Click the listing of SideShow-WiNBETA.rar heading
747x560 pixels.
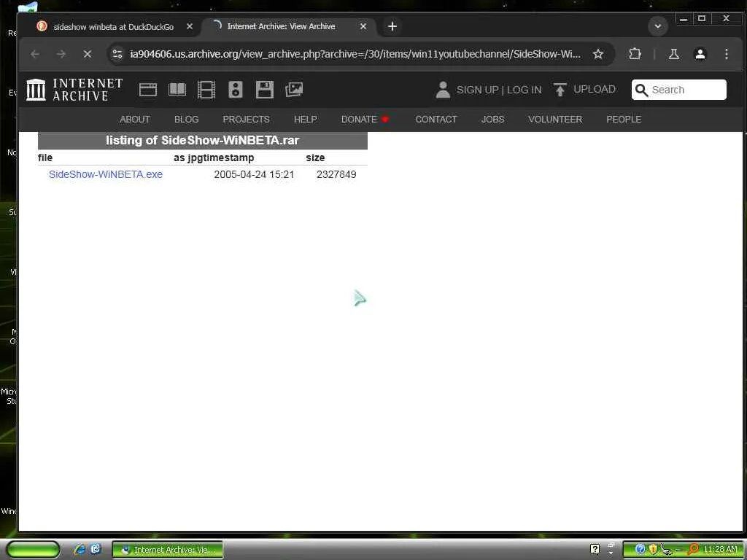point(203,140)
